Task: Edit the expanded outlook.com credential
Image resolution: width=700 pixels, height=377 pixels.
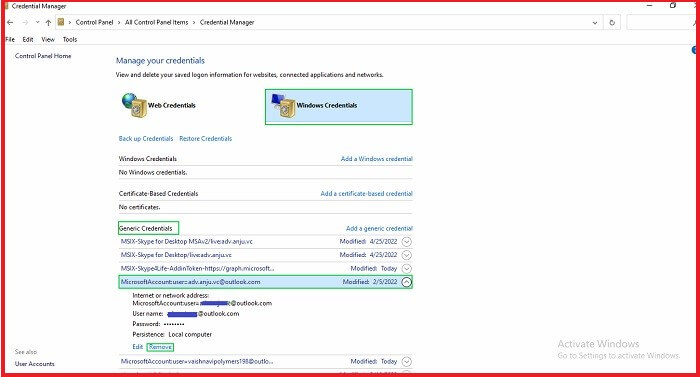Action: coord(138,347)
